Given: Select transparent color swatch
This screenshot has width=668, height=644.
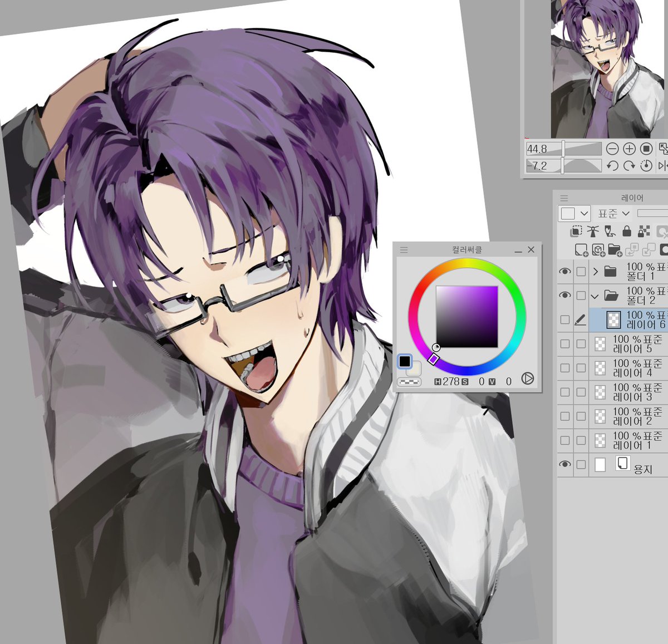Looking at the screenshot, I should click(410, 382).
